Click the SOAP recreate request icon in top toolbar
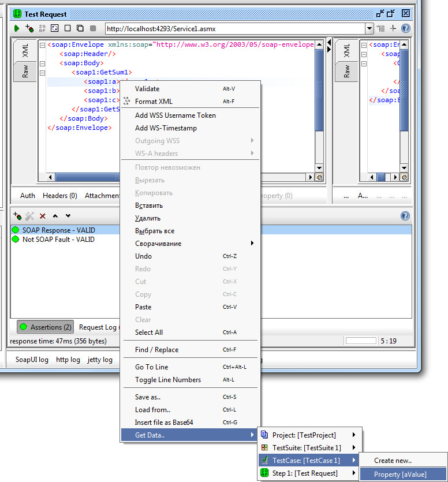 point(42,29)
